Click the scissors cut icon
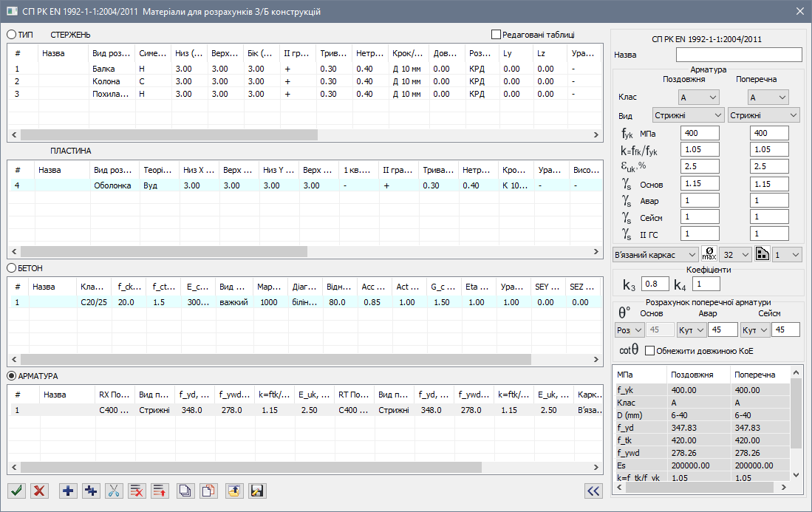Screen dimensions: 812x512 point(114,490)
